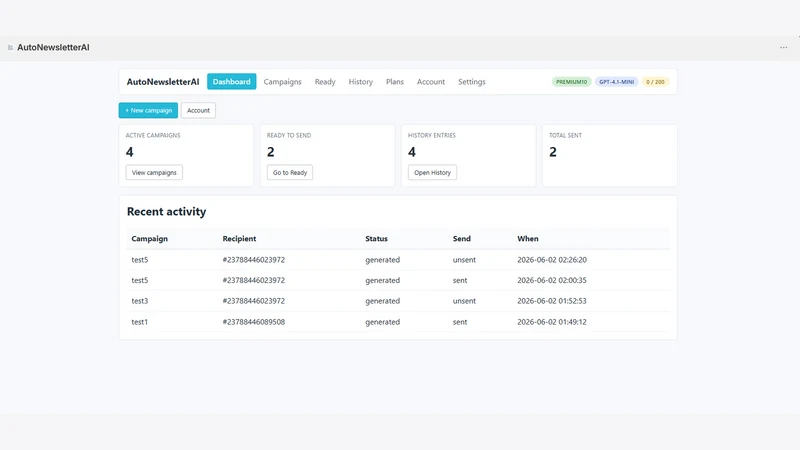800x450 pixels.
Task: Click generated status in test1 row
Action: [x=382, y=322]
